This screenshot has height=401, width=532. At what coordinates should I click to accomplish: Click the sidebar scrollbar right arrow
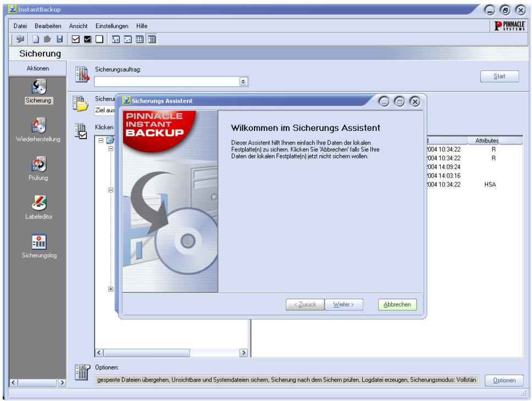[x=62, y=383]
